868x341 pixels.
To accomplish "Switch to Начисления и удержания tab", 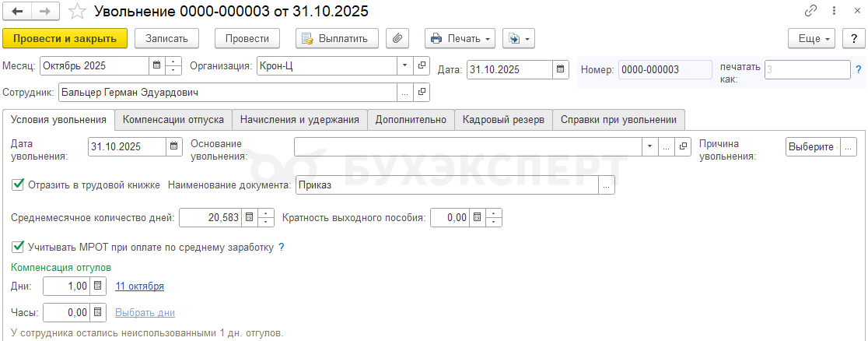I will (299, 120).
